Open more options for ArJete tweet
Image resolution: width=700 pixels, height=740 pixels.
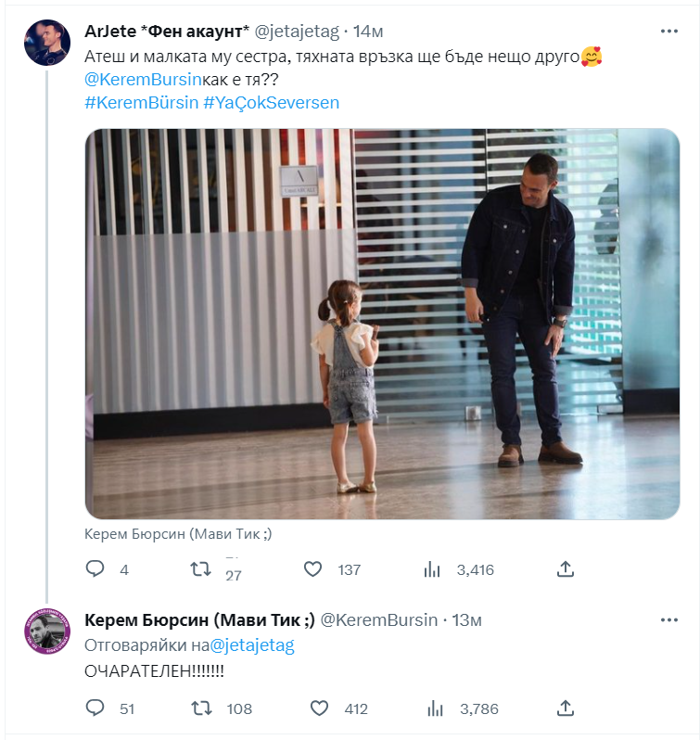click(x=668, y=32)
